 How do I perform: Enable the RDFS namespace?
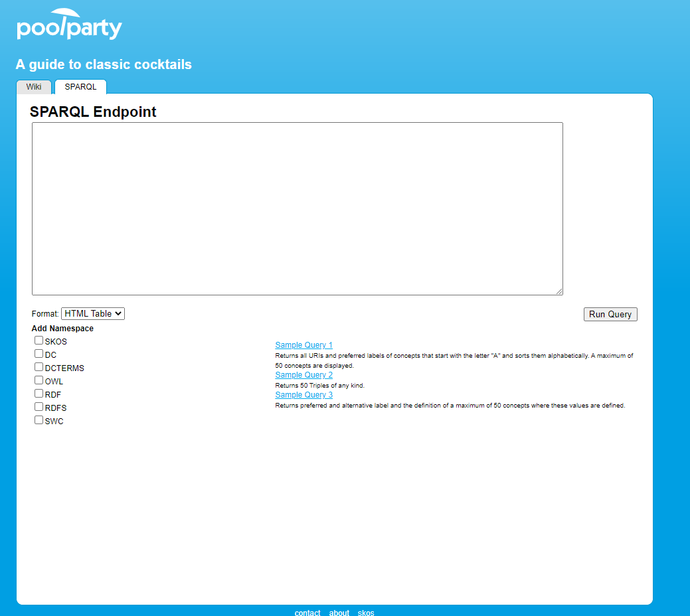39,406
